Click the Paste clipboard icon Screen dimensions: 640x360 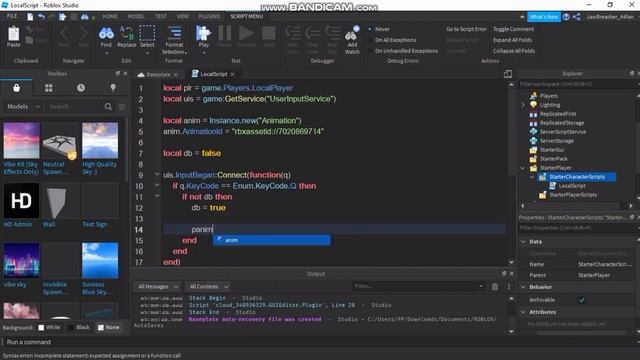pyautogui.click(x=13, y=35)
